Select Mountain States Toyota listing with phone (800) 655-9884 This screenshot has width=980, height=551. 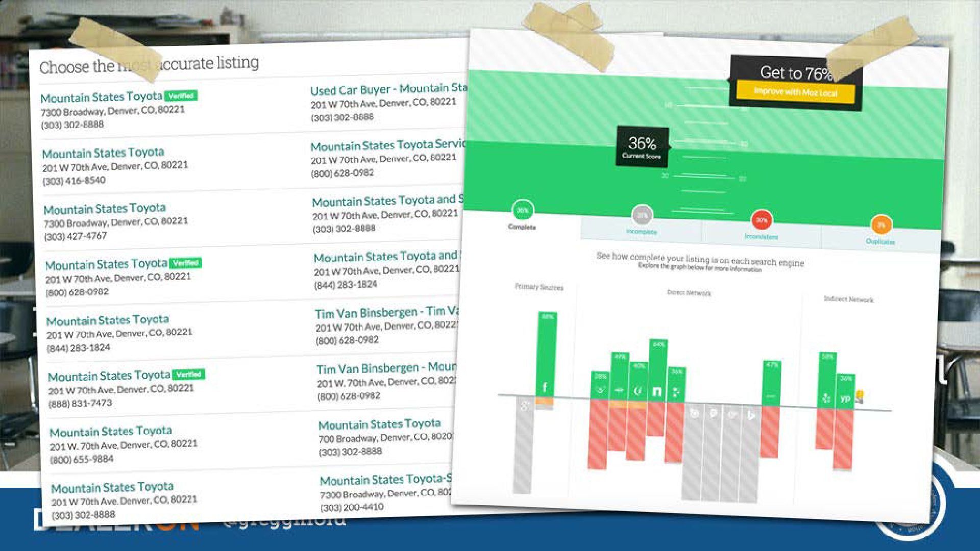pyautogui.click(x=123, y=445)
